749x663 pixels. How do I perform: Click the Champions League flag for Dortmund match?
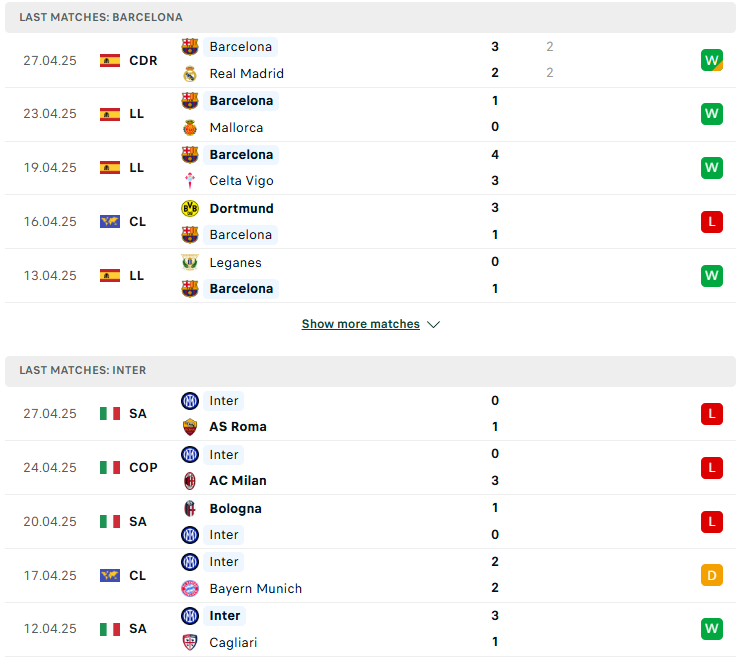pos(111,224)
